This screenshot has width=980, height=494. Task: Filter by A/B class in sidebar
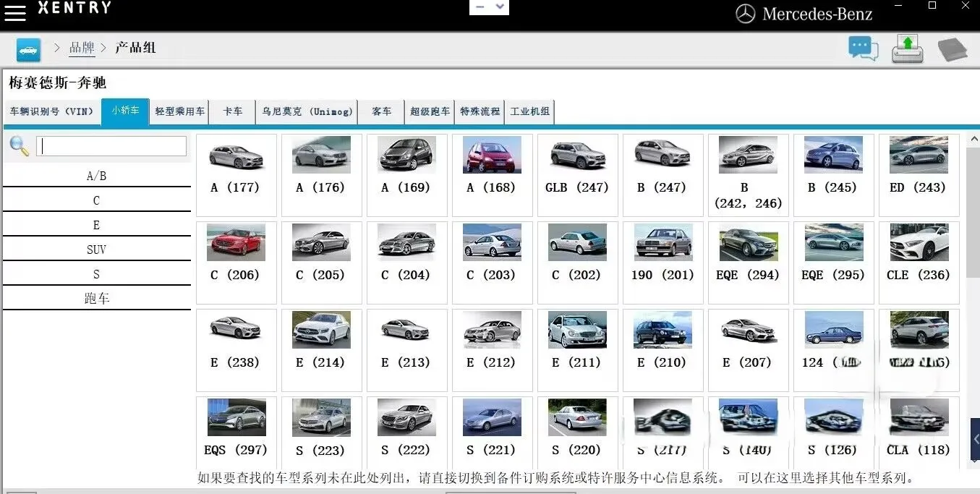96,176
